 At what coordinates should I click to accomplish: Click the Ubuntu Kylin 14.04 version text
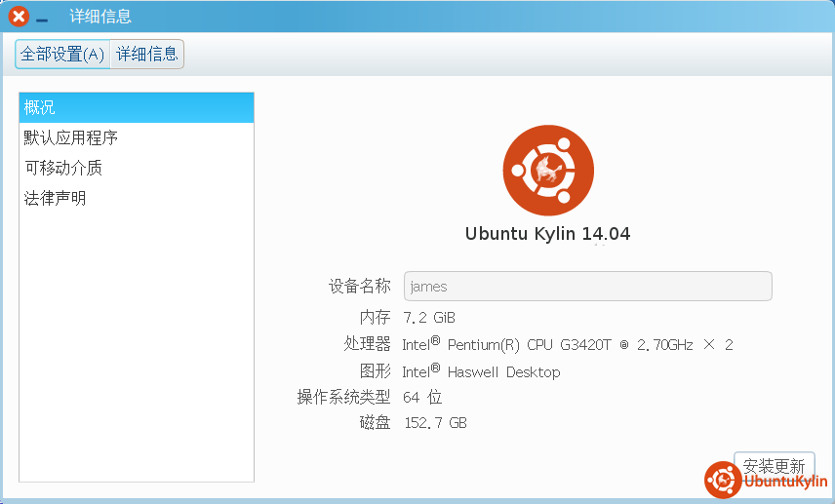click(x=547, y=234)
